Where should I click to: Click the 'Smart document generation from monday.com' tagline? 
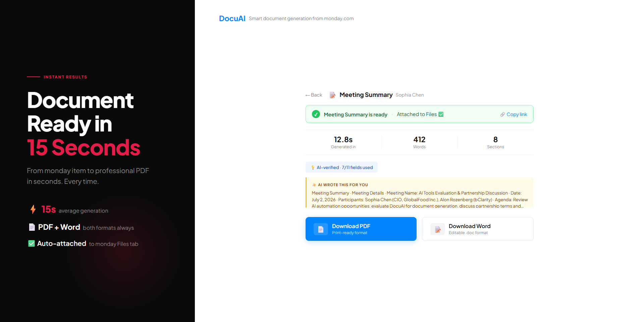(x=301, y=18)
